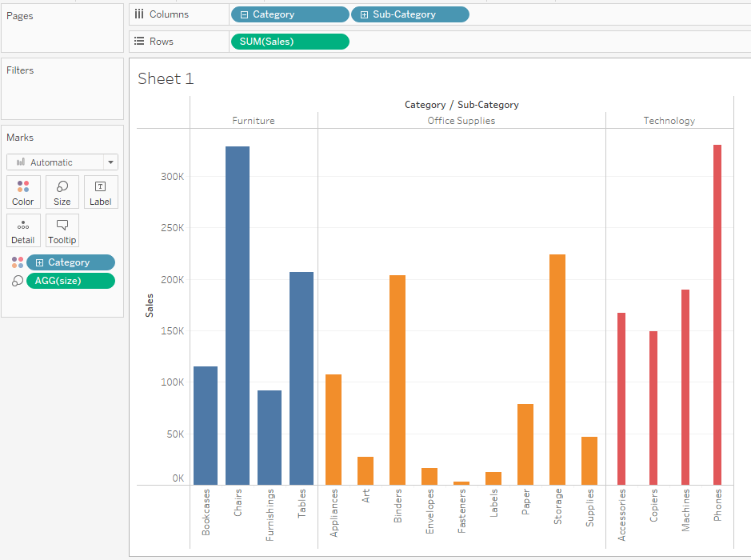Image resolution: width=751 pixels, height=560 pixels.
Task: Open the Automatic mark type dropdown
Action: [x=62, y=162]
